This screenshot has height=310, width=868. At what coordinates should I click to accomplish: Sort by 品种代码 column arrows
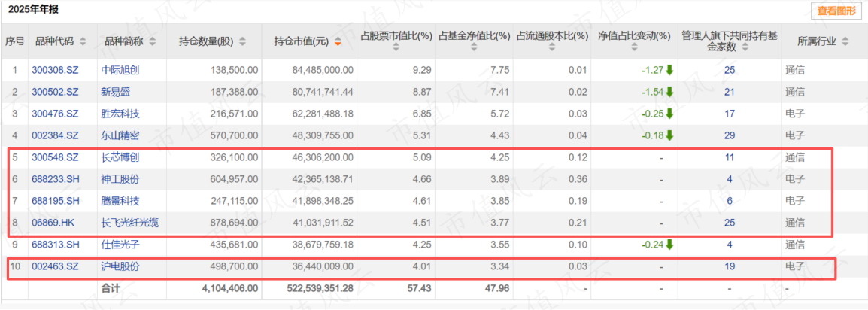click(83, 42)
